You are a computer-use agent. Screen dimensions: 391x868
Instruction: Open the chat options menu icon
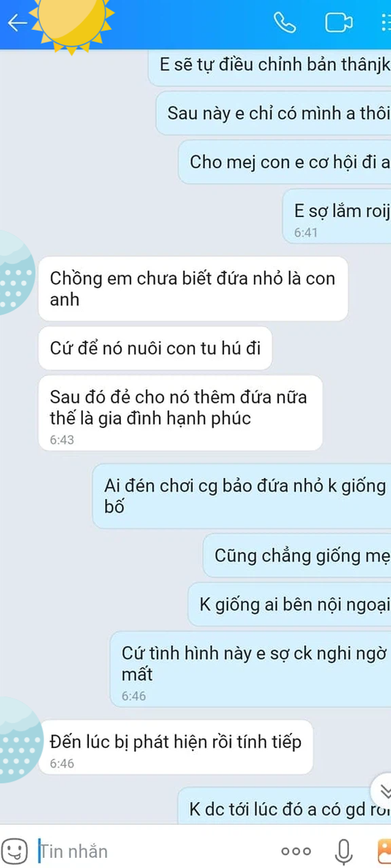click(385, 23)
